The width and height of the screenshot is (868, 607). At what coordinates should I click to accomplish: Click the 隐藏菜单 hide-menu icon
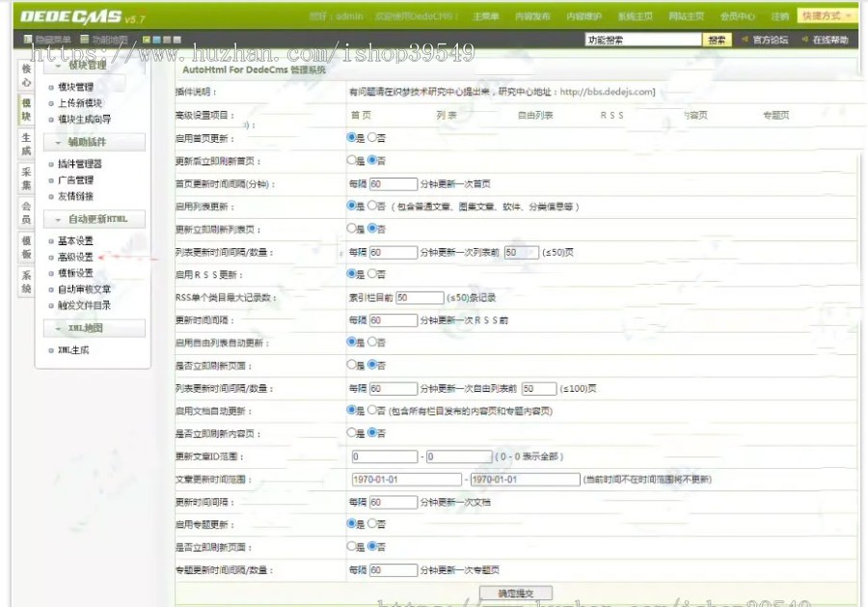[28, 40]
